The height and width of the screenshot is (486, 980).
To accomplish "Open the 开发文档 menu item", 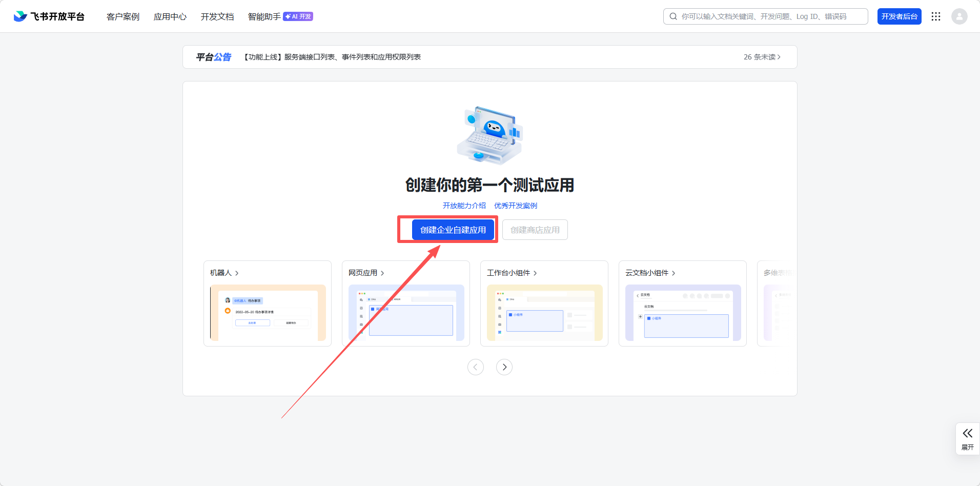I will point(217,16).
